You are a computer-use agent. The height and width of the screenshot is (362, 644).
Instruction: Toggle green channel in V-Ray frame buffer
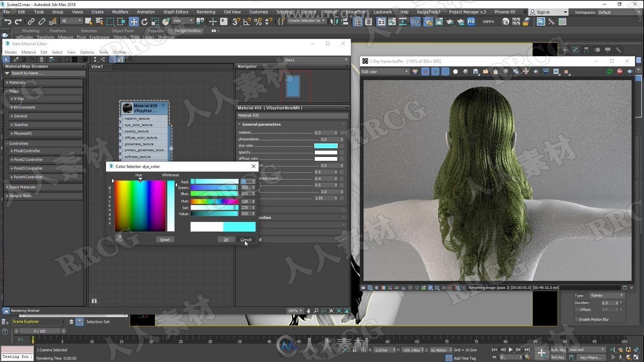pos(435,71)
